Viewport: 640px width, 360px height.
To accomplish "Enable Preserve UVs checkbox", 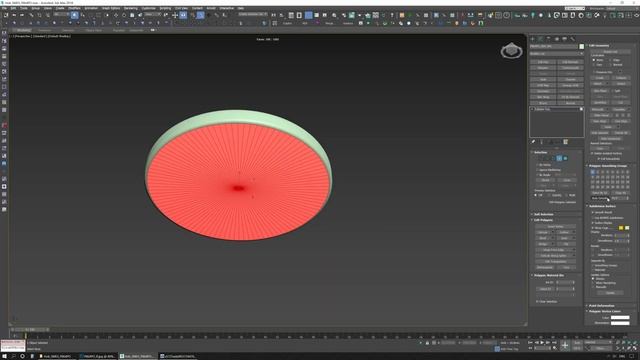I will point(602,72).
